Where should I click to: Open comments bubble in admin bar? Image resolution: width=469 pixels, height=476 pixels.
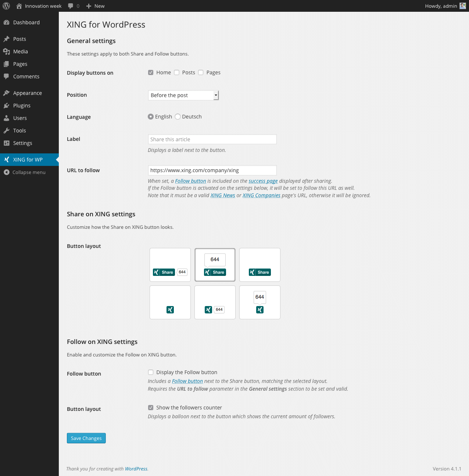pyautogui.click(x=71, y=6)
